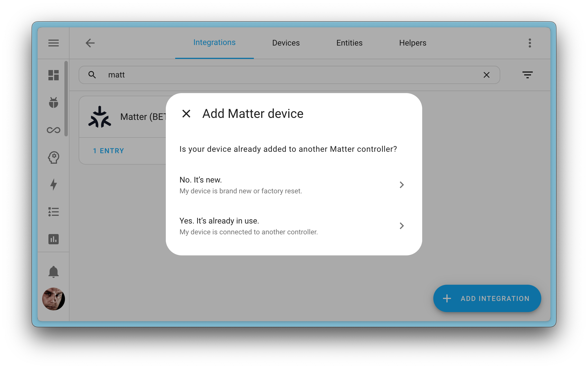Expand the 'Yes. It's already in use.' chevron
588x369 pixels.
[402, 226]
